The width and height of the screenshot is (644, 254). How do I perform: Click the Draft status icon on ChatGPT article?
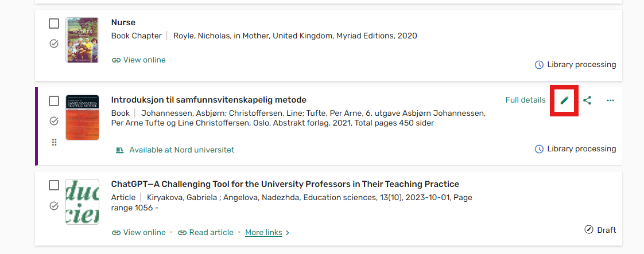click(x=588, y=230)
